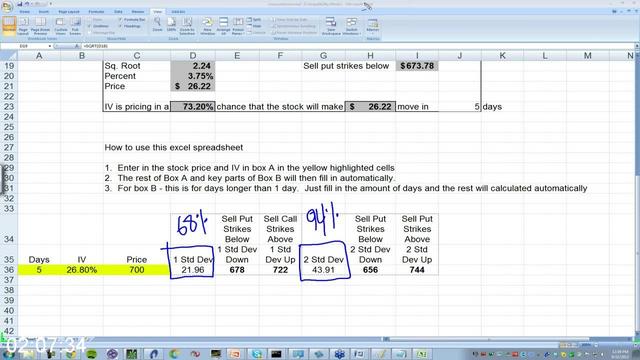Click Arrange All windows
This screenshot has height=360, width=640.
coord(223,25)
